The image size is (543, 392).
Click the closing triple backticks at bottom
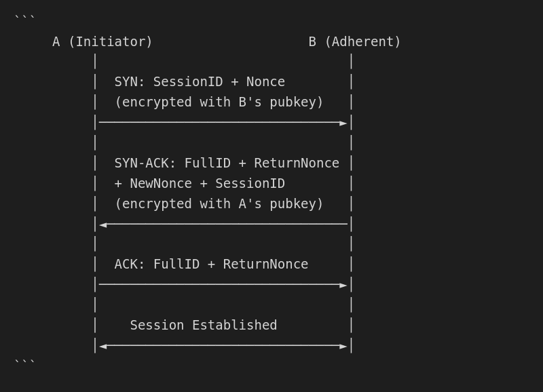click(x=24, y=363)
